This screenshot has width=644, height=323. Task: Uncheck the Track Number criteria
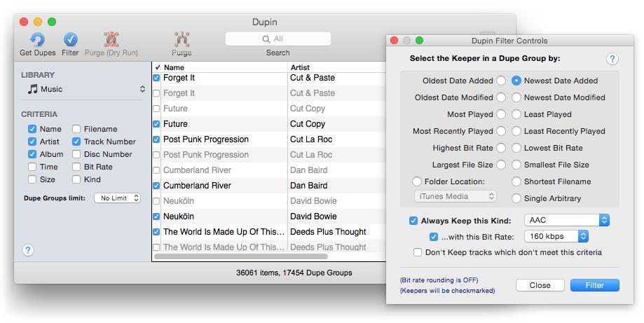point(76,142)
